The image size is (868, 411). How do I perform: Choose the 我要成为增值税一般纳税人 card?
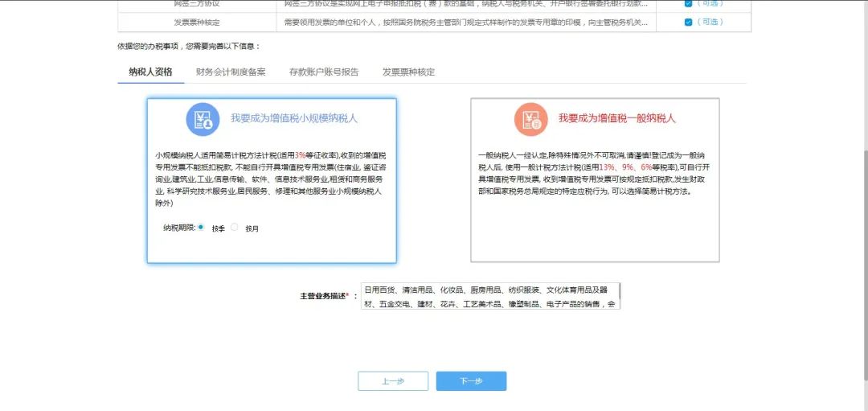tap(595, 180)
